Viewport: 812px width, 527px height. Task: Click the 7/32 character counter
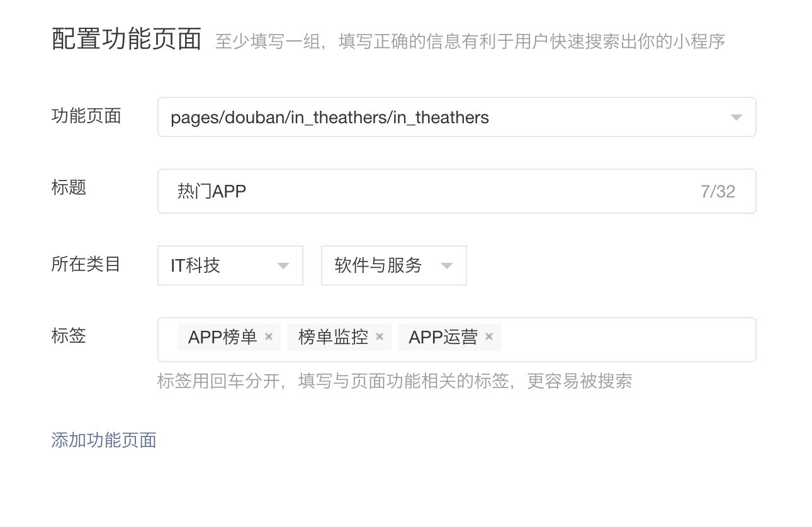[718, 191]
